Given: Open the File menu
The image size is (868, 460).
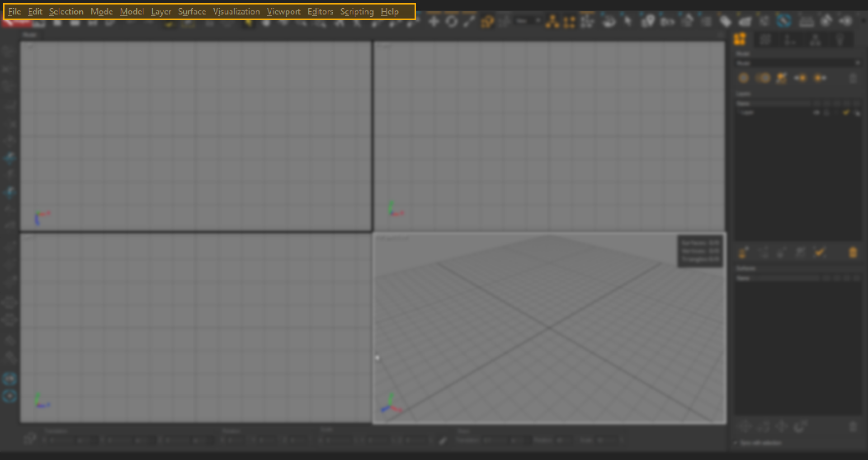Looking at the screenshot, I should 14,12.
